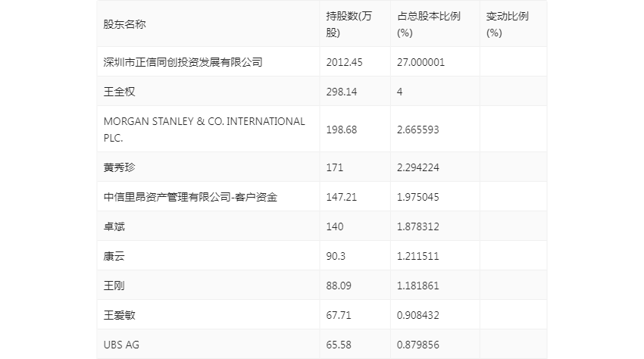Select the UBS AG shareholder entry
644x359 pixels.
pos(121,345)
